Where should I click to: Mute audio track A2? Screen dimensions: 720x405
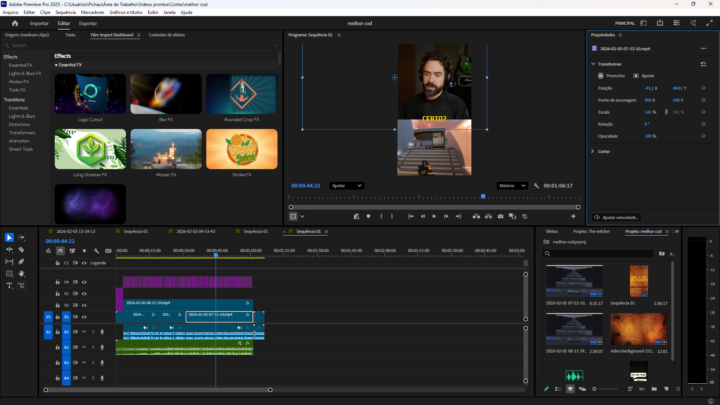pos(84,347)
